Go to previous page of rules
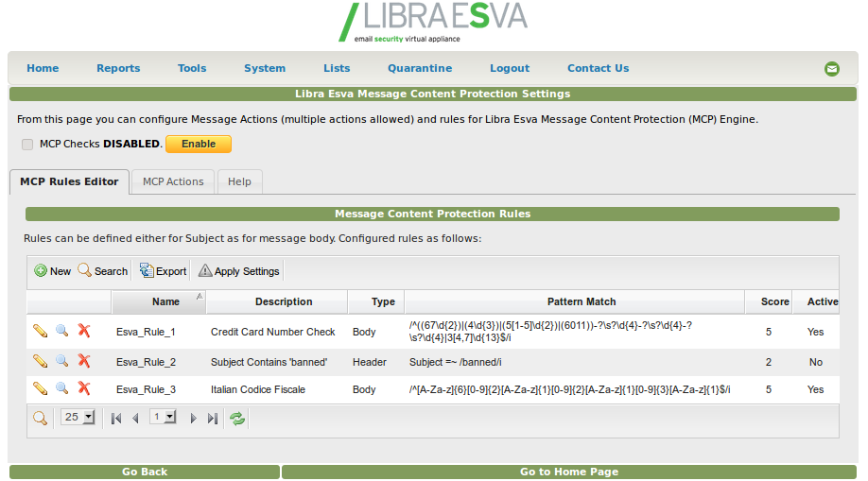The width and height of the screenshot is (868, 481). (135, 419)
